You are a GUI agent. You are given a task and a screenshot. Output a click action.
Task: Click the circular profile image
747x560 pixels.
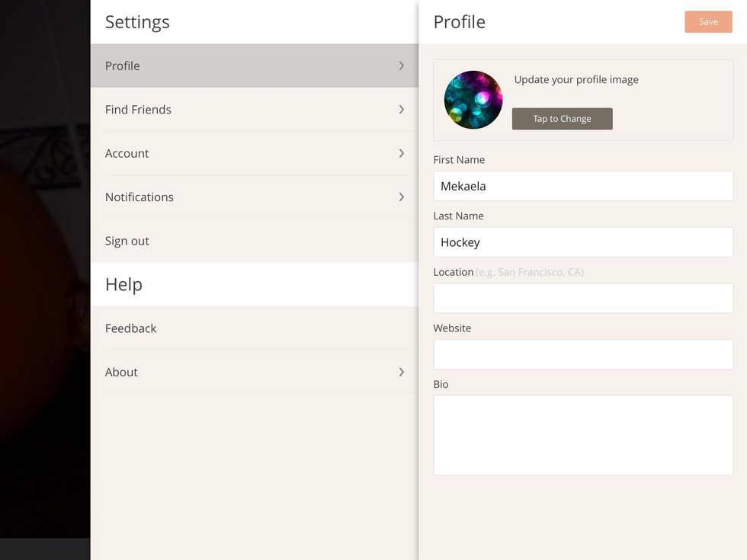(473, 100)
